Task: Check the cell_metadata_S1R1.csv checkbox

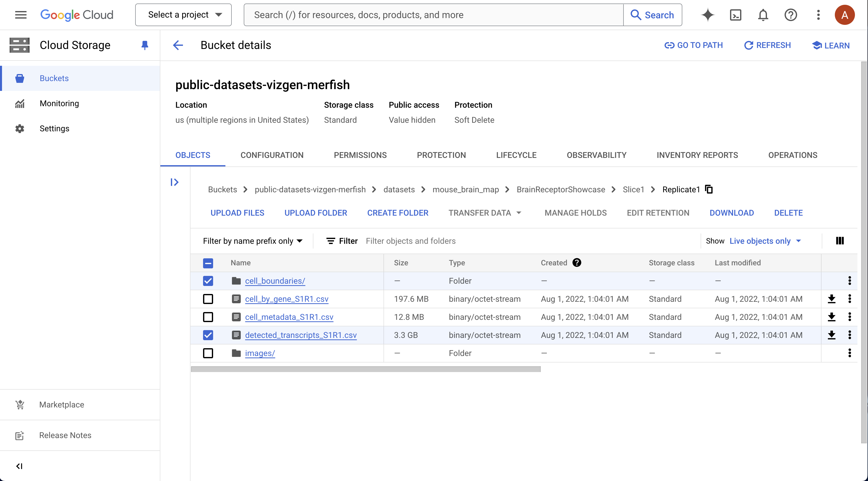Action: pyautogui.click(x=208, y=317)
